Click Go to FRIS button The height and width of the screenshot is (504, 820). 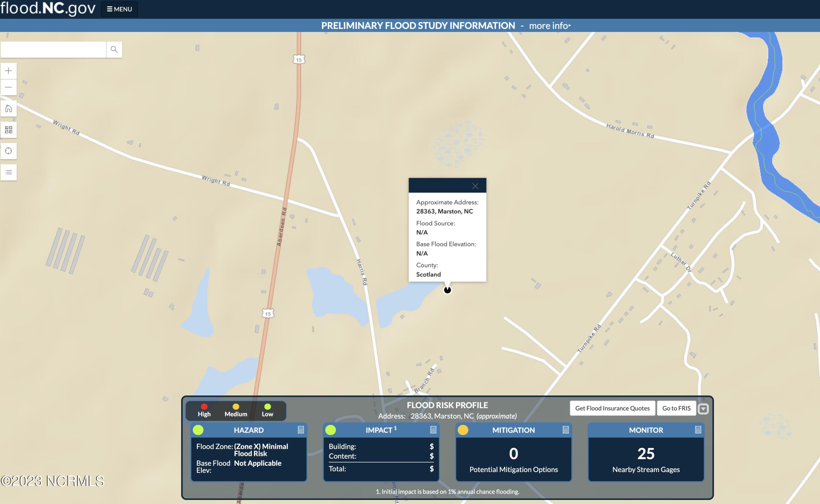(x=676, y=408)
